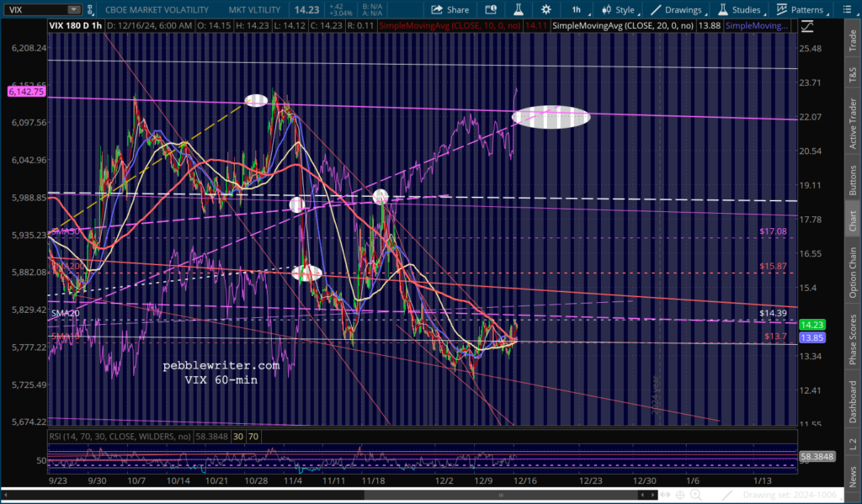Expand the VIX symbol dropdown
This screenshot has height=504, width=862.
[x=73, y=9]
